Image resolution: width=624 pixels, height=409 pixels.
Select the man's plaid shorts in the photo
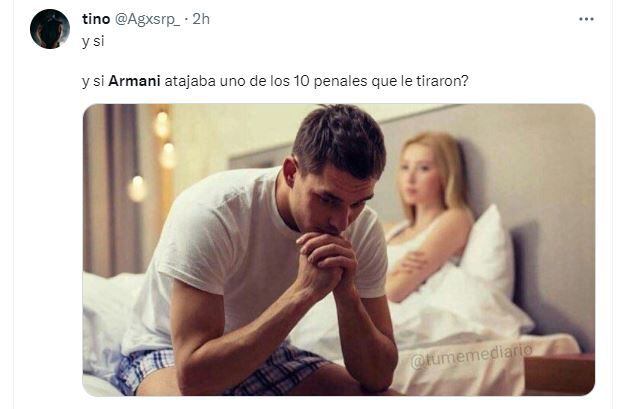tap(223, 370)
